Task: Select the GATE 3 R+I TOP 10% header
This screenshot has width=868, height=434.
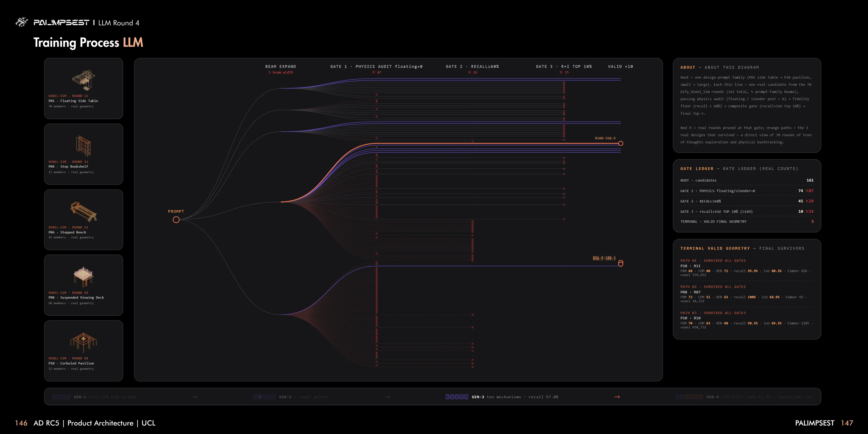Action: pyautogui.click(x=564, y=67)
